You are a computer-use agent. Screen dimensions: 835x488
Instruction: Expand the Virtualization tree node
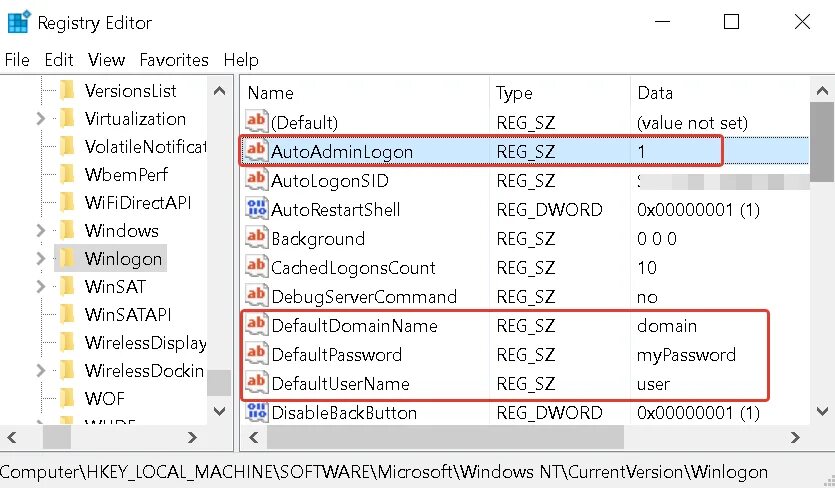[40, 118]
